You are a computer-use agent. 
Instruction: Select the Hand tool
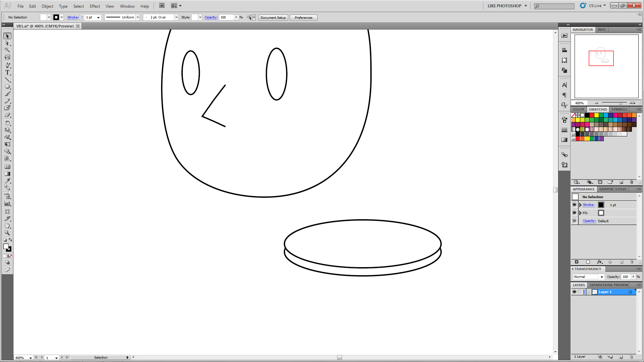pyautogui.click(x=7, y=226)
